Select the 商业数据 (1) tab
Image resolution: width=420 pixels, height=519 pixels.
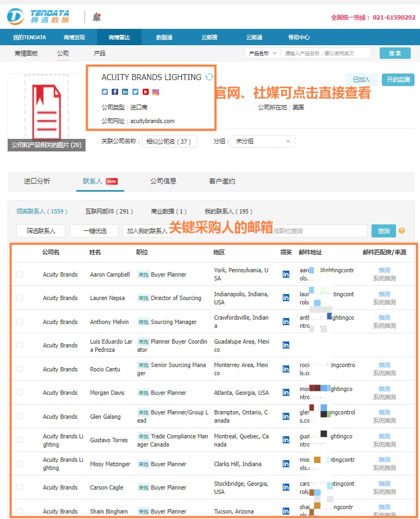click(x=169, y=211)
